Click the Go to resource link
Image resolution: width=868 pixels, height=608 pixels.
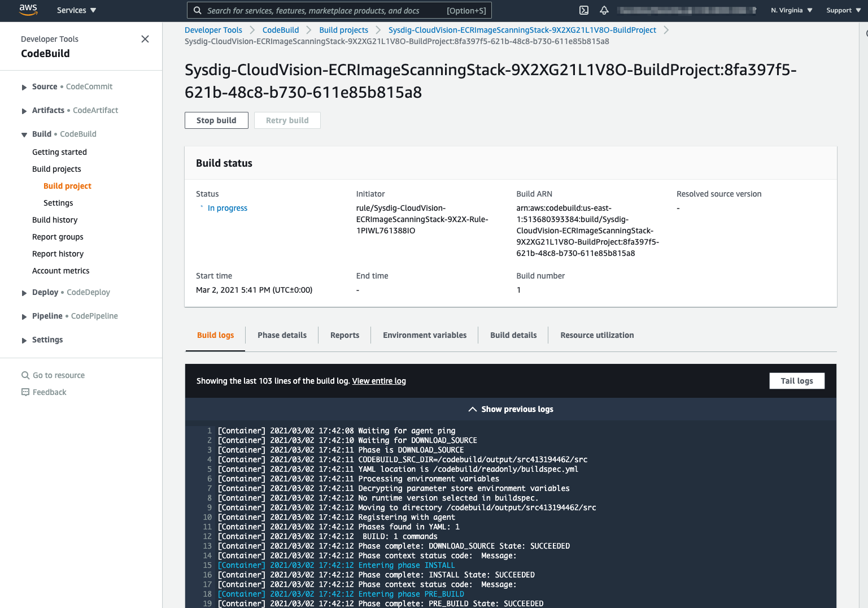click(x=59, y=375)
